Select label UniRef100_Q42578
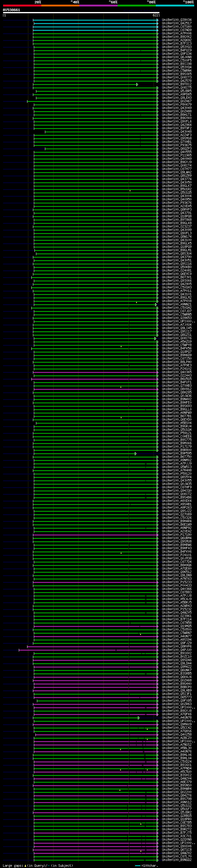This screenshot has height=868, width=197. coord(177,81)
